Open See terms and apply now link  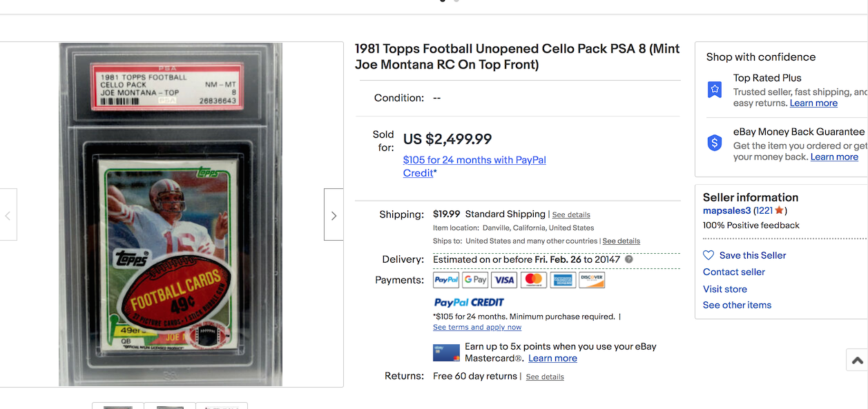coord(477,327)
